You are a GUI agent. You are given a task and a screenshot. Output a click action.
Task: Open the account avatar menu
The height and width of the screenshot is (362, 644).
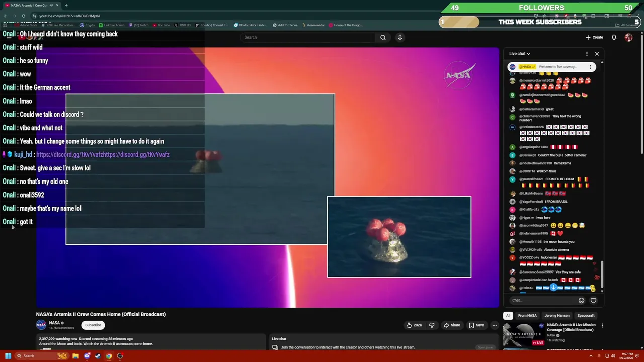coord(628,37)
